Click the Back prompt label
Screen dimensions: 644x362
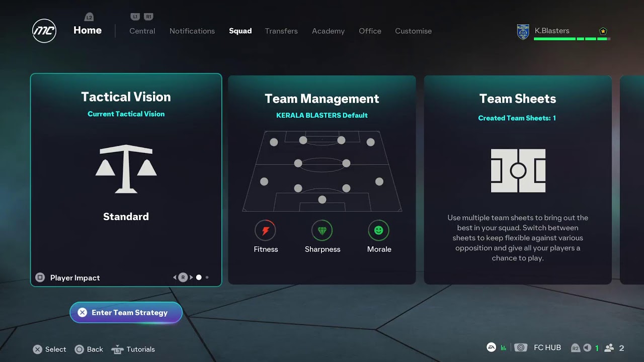[95, 349]
